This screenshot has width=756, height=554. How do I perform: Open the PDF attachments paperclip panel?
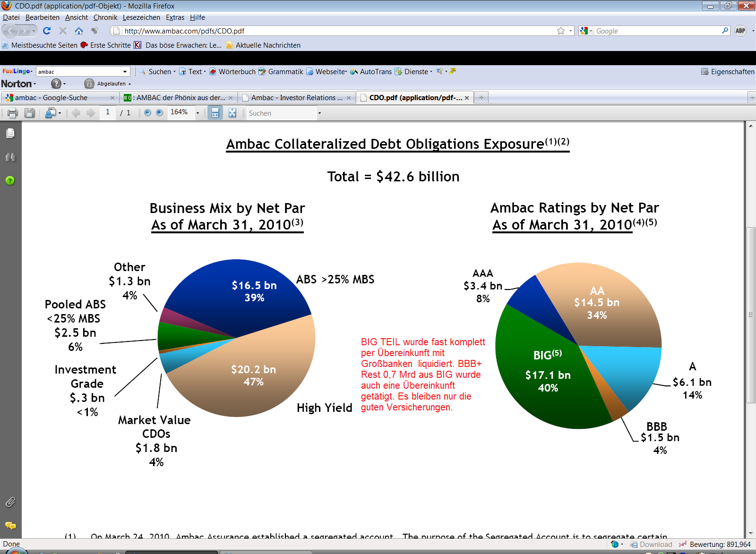point(10,502)
